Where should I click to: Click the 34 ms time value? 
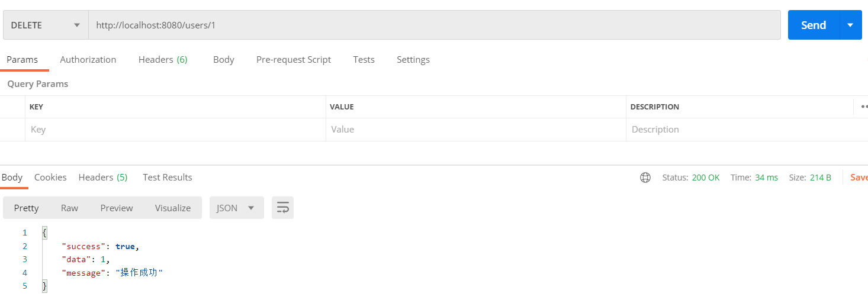tap(767, 178)
